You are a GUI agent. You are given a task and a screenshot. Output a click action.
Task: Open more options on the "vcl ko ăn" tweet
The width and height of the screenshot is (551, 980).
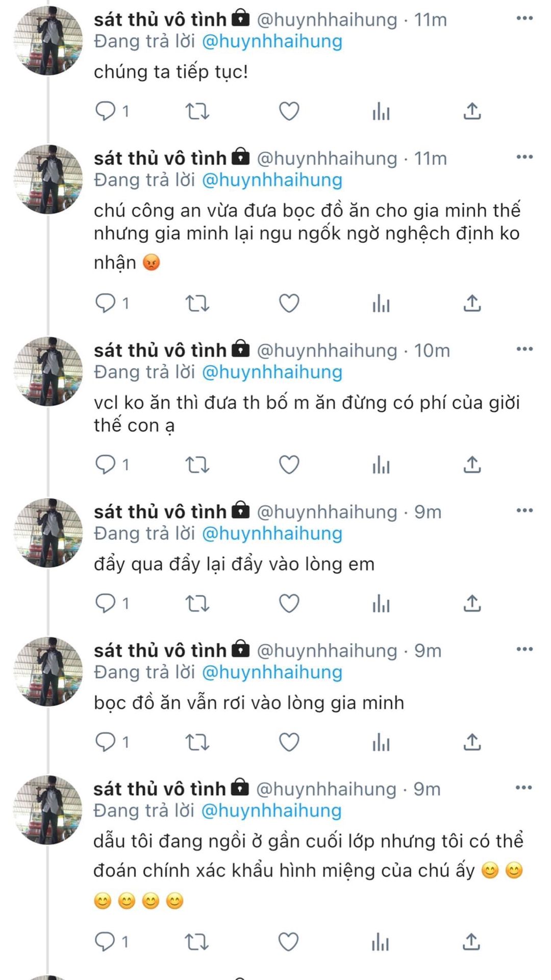click(524, 349)
